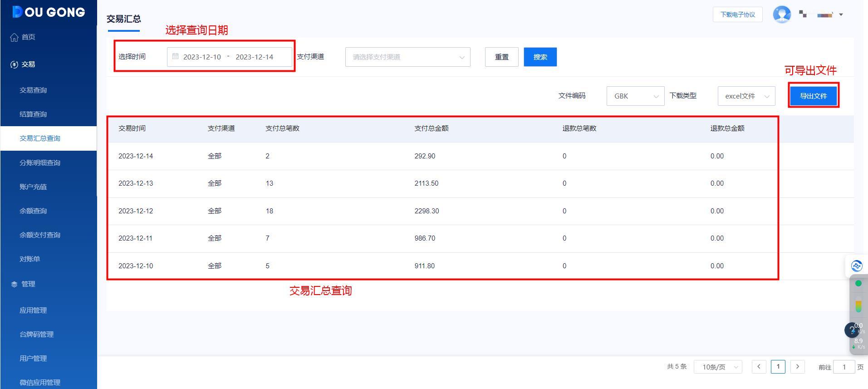
Task: Click the DOU GONG logo
Action: tap(49, 12)
